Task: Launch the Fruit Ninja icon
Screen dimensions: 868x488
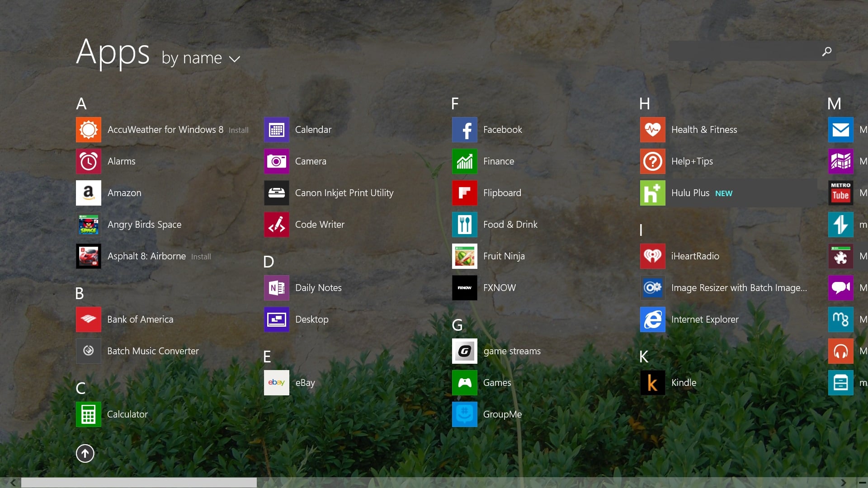Action: 465,256
